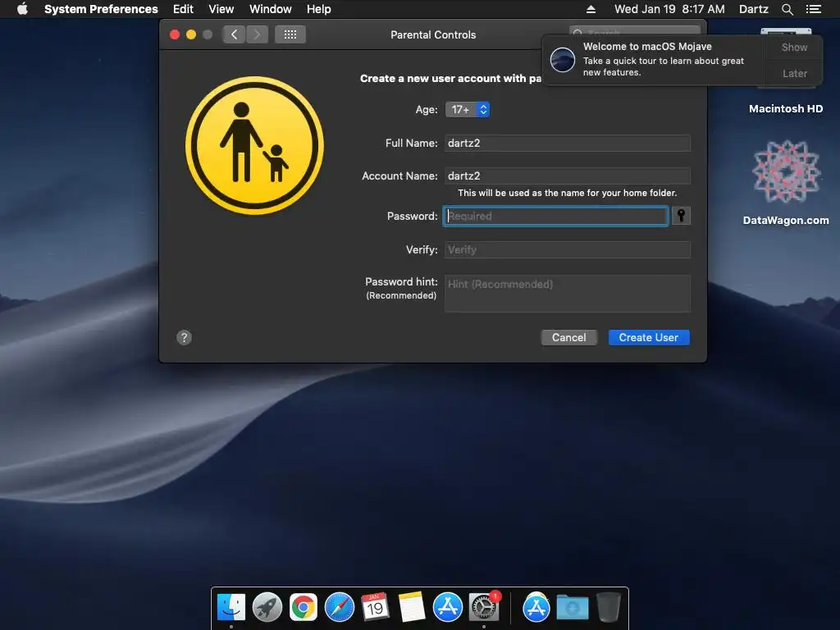The image size is (840, 630).
Task: Click Show on the Mojave notification
Action: 794,47
